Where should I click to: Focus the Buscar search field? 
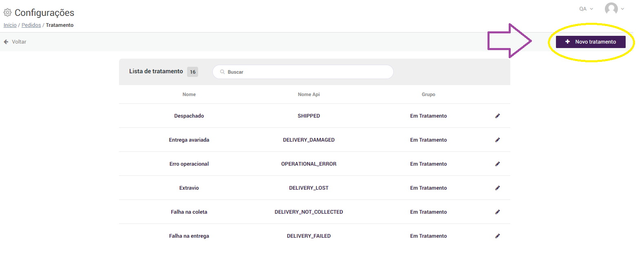pos(303,72)
